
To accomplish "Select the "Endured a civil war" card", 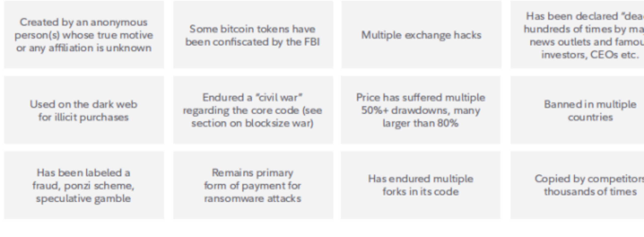I will click(253, 110).
